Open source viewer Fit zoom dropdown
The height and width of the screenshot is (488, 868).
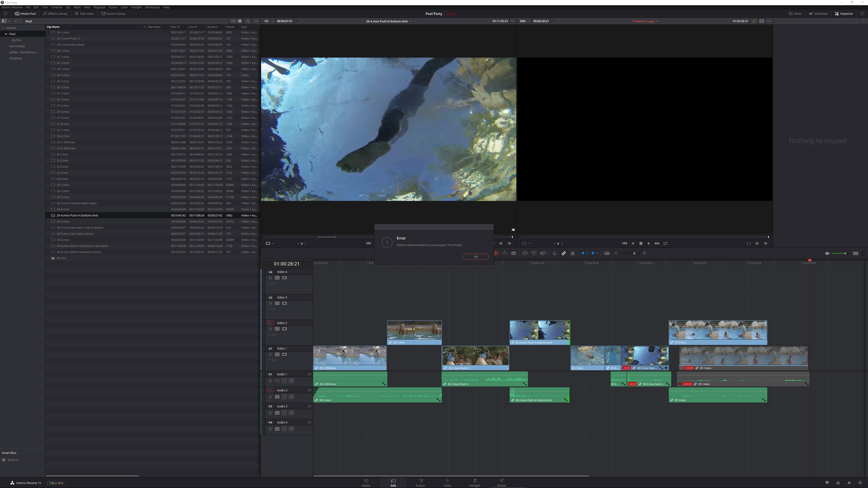click(269, 21)
